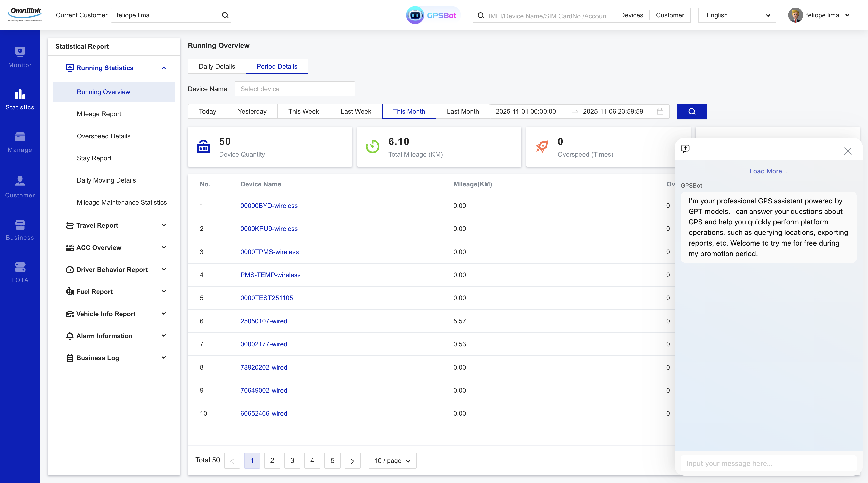Click the GPSBot logo icon in the header

(415, 15)
